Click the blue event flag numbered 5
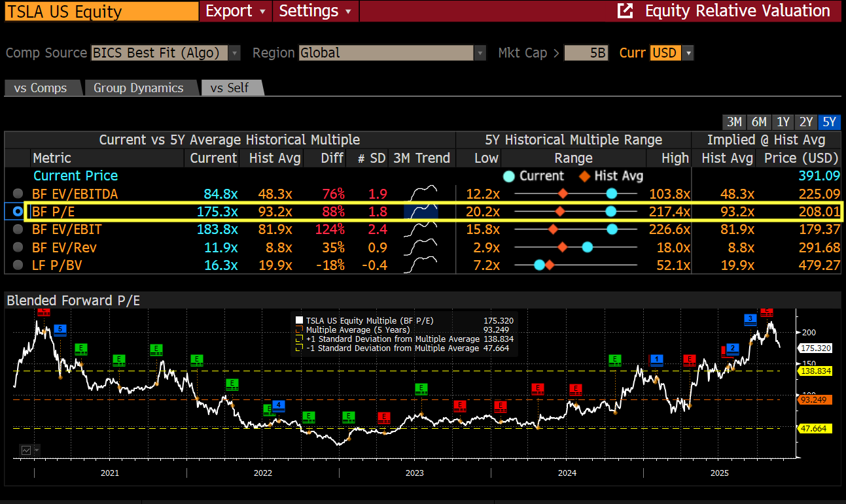Viewport: 846px width, 504px height. pyautogui.click(x=60, y=329)
